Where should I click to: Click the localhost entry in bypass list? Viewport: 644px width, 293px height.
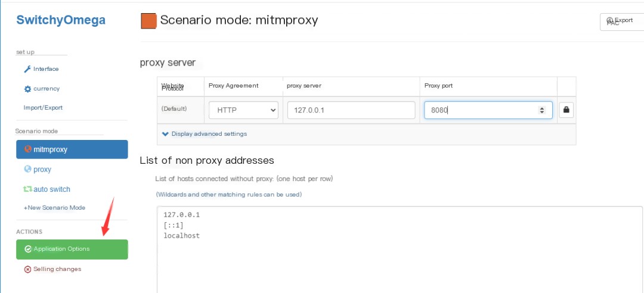pyautogui.click(x=181, y=236)
